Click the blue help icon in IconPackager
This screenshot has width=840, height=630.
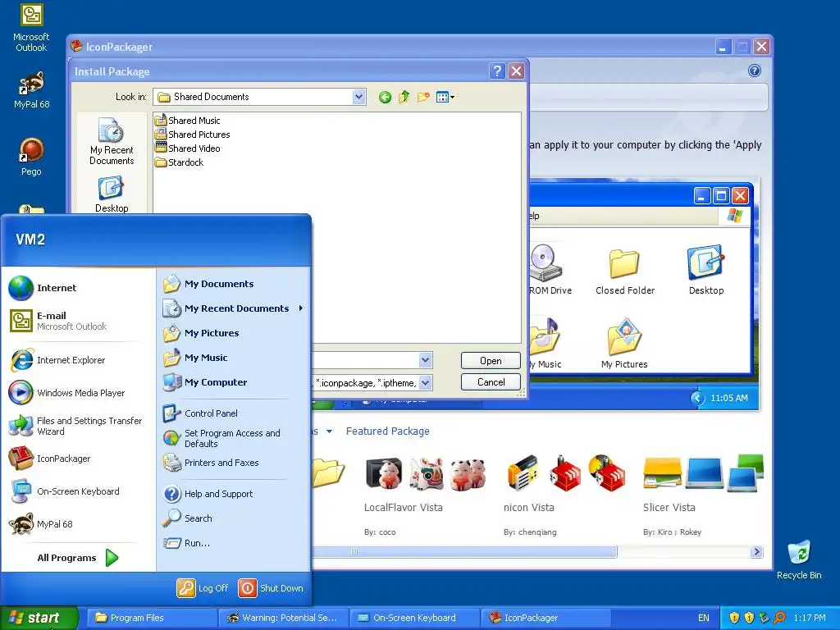pyautogui.click(x=755, y=71)
